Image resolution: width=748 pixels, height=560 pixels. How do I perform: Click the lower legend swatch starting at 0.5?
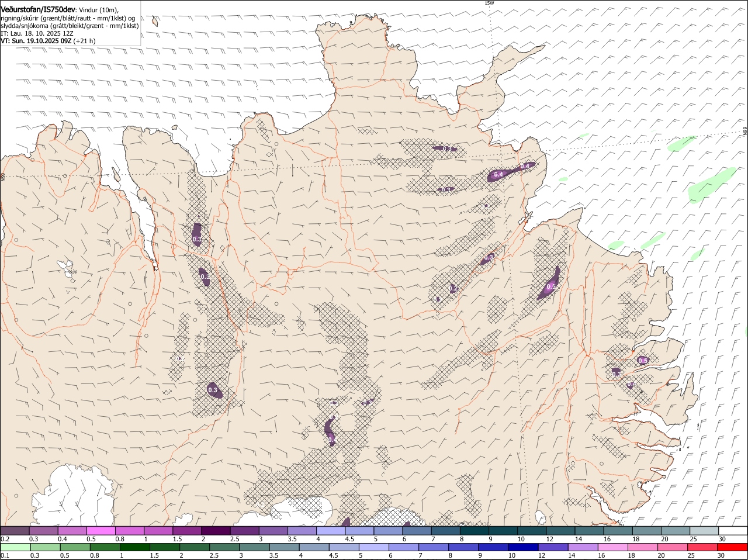[x=75, y=548]
